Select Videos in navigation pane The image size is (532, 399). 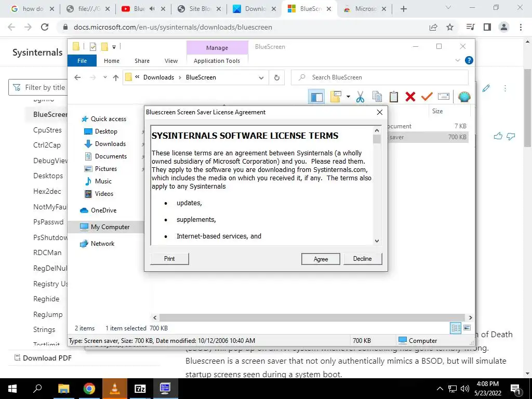click(99, 194)
